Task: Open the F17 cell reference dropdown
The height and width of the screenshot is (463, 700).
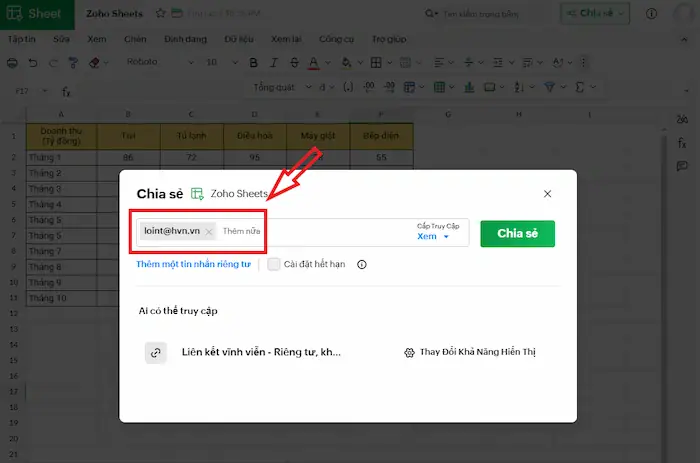Action: (45, 91)
